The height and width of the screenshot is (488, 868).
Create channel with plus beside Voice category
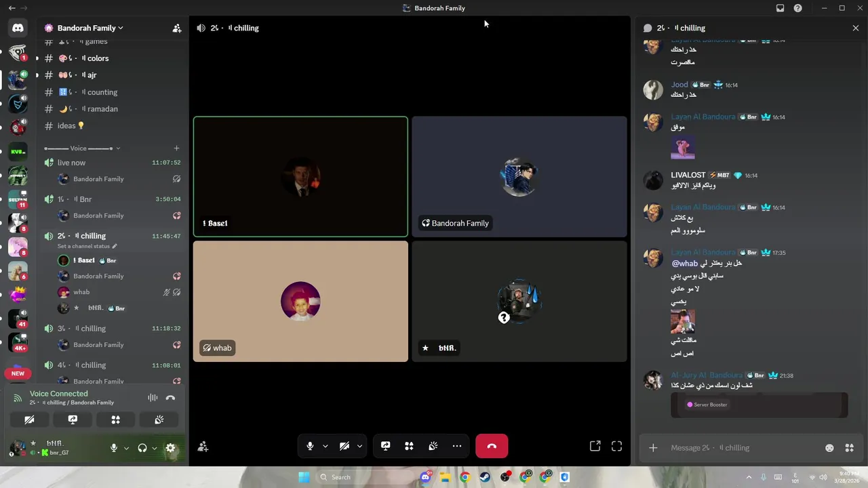pyautogui.click(x=176, y=148)
